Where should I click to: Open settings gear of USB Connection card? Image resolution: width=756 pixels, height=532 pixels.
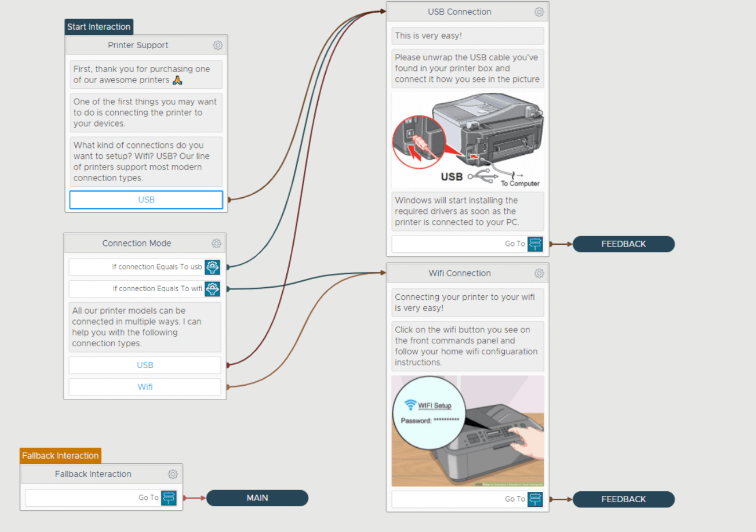click(x=539, y=12)
